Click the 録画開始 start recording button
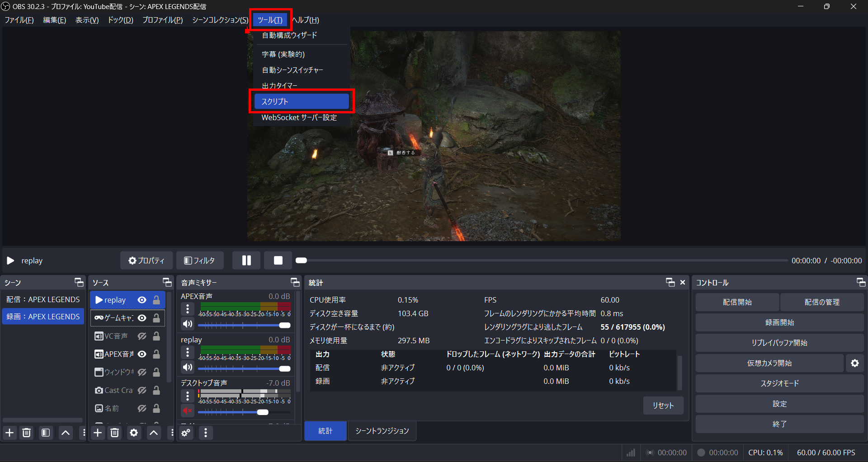Viewport: 868px width, 462px height. tap(779, 322)
